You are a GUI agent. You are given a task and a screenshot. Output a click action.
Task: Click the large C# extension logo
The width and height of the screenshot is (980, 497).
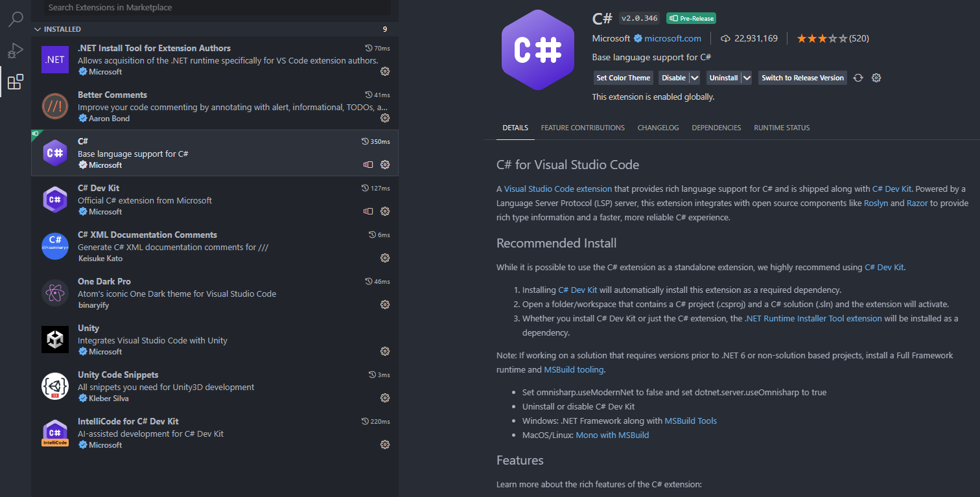[x=537, y=50]
